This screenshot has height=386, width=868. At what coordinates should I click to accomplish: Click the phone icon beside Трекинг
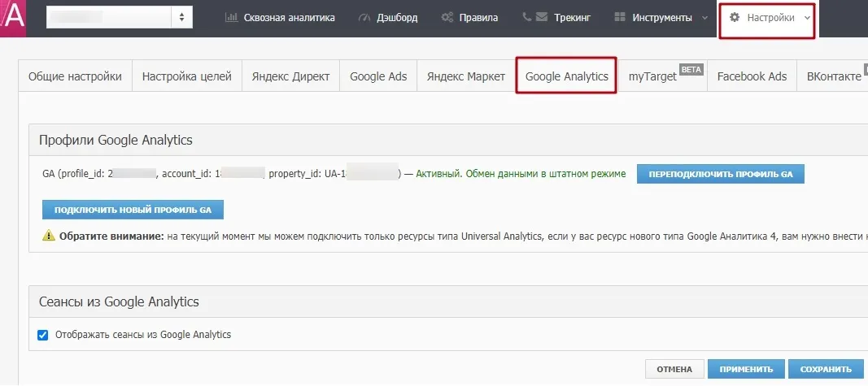tap(526, 17)
